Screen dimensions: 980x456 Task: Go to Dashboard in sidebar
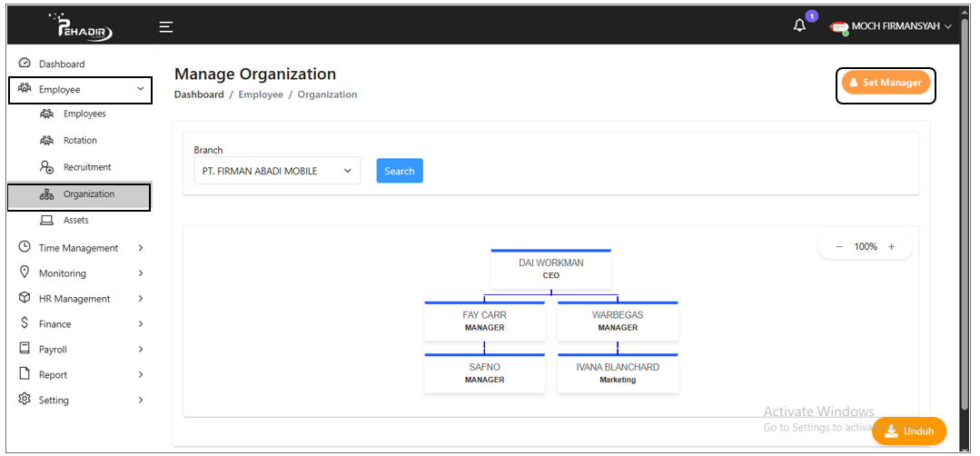pyautogui.click(x=61, y=64)
